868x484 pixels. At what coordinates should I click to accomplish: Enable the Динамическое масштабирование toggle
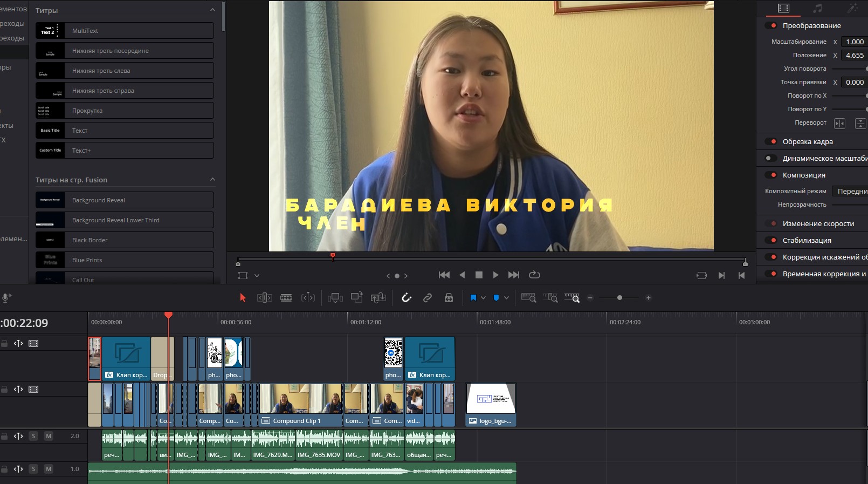[771, 158]
